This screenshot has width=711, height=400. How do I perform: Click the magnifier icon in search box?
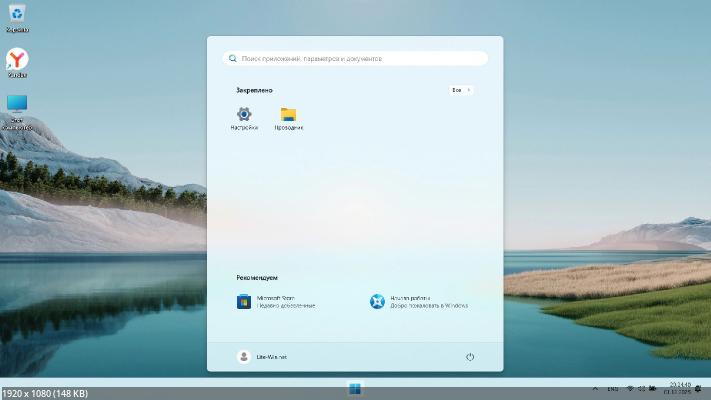tap(233, 59)
